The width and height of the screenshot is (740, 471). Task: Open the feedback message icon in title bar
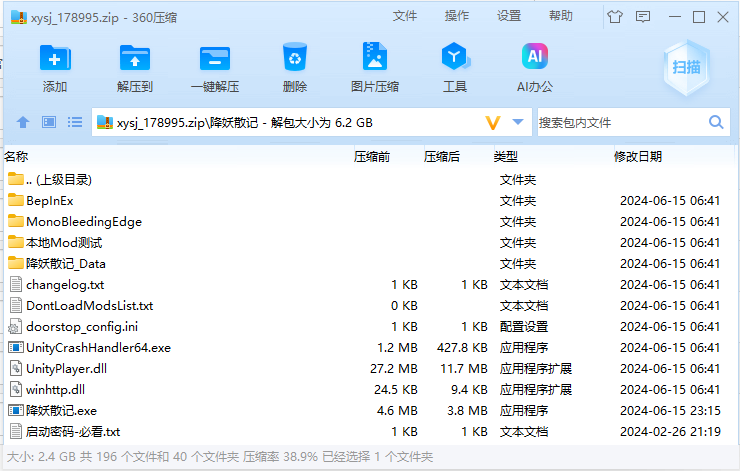click(x=643, y=17)
